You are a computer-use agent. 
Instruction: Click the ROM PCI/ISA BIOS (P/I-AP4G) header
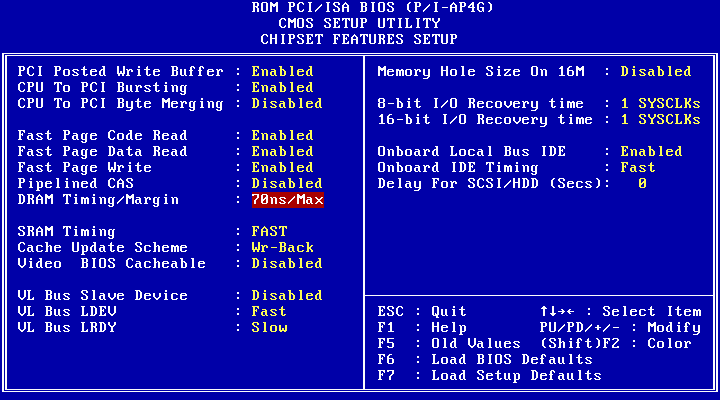coord(372,7)
